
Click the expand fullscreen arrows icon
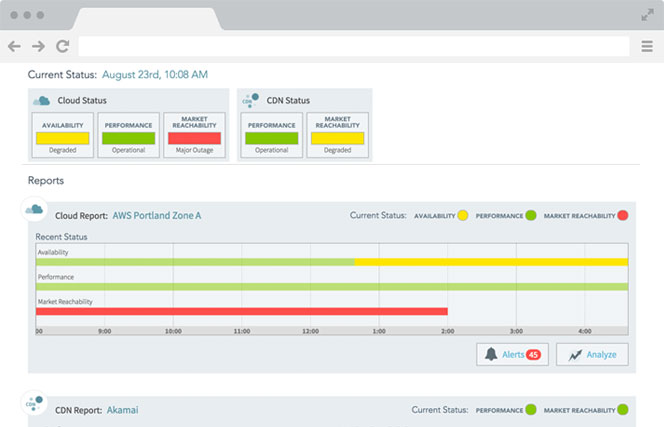[647, 15]
